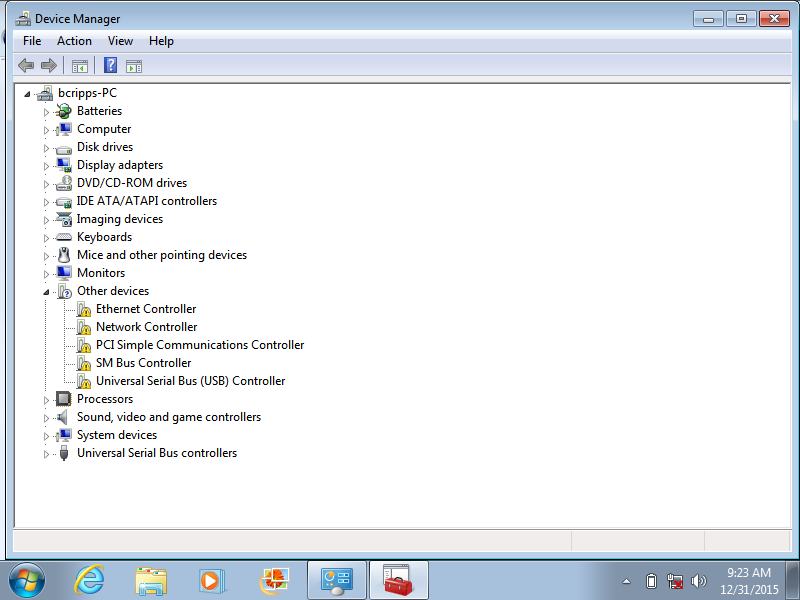Click the Universal Serial Bus controllers plug icon
Viewport: 800px width, 600px height.
[64, 453]
